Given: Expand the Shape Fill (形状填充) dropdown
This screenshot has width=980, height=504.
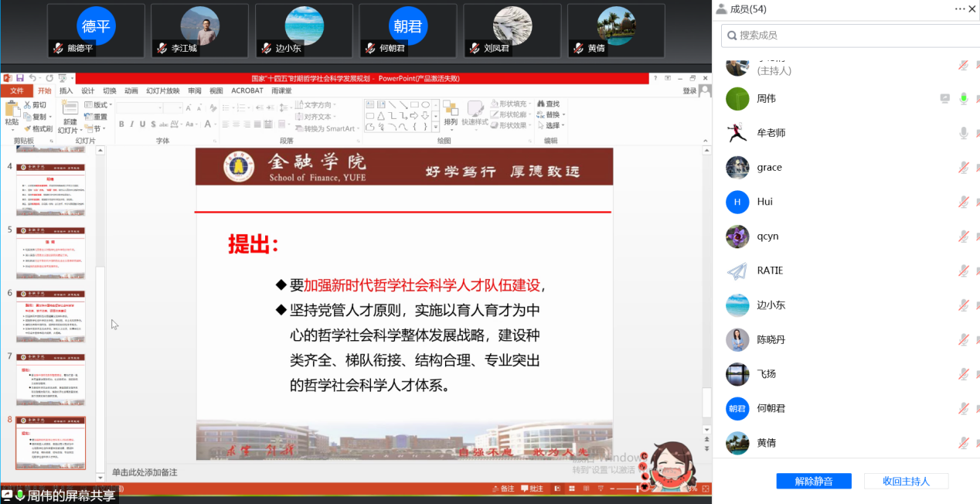Looking at the screenshot, I should (529, 104).
